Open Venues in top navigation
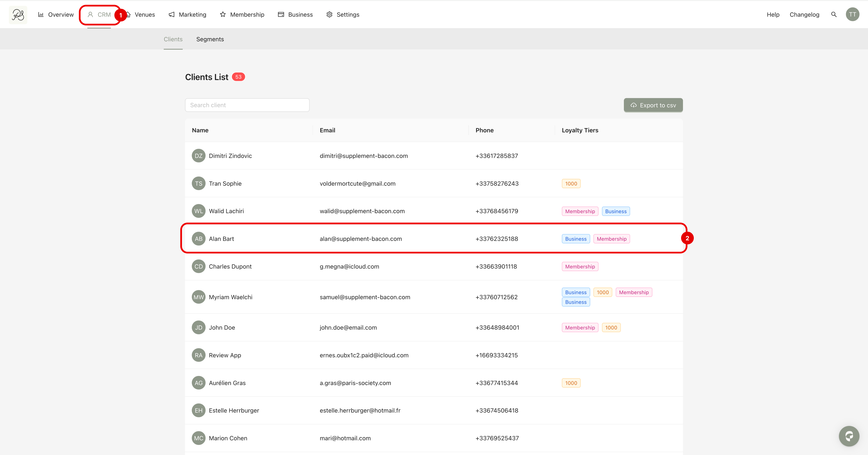Viewport: 868px width, 455px height. coord(145,14)
